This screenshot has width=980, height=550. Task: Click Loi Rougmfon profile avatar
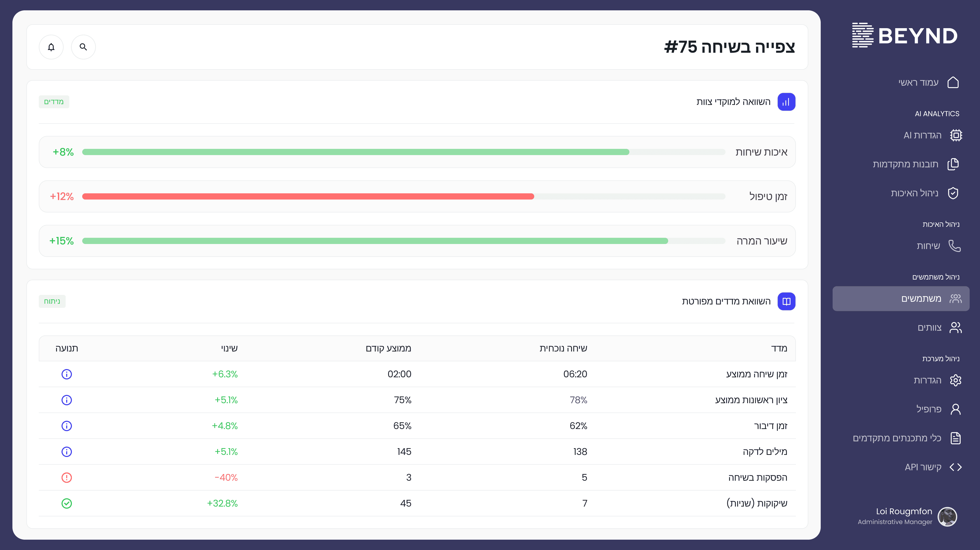coord(947,516)
